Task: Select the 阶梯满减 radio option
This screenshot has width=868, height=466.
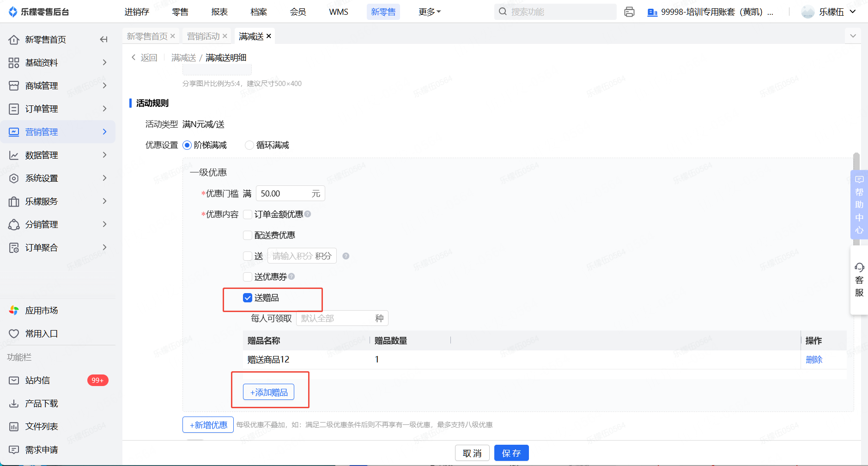Action: click(x=187, y=145)
